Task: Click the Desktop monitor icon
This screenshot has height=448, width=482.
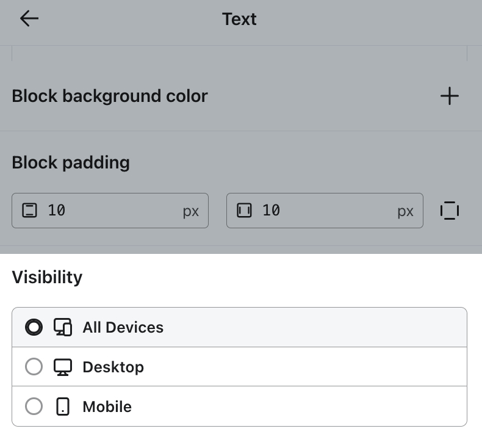Action: pos(63,367)
